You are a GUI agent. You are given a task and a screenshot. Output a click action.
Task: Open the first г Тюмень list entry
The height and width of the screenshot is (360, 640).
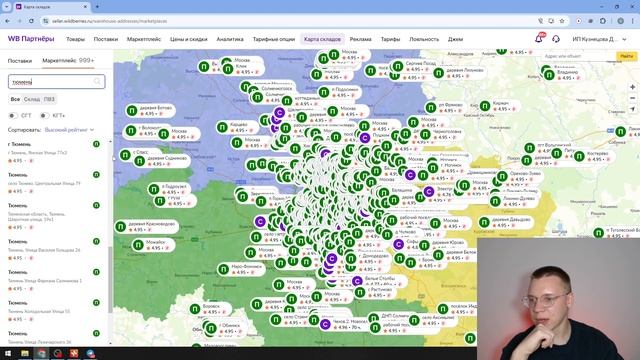click(54, 153)
